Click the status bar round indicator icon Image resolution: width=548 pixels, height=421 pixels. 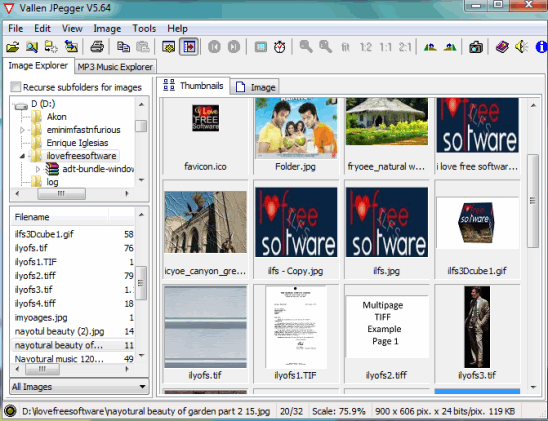pos(10,411)
